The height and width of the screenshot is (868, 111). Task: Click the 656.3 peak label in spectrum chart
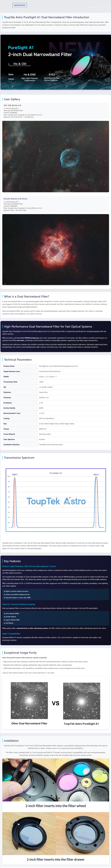pos(96,474)
